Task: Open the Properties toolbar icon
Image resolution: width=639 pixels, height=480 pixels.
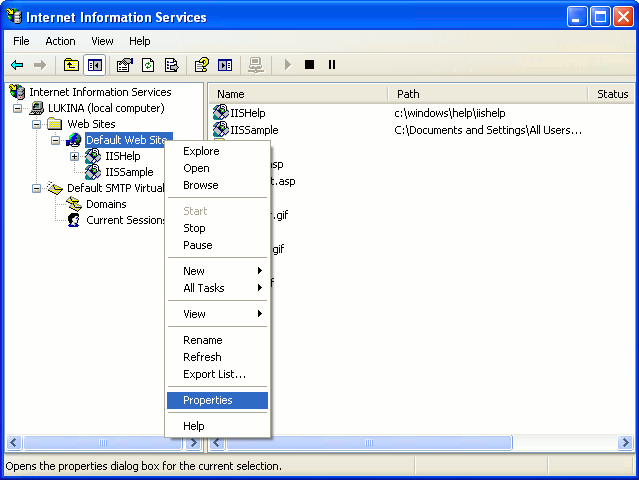Action: coord(125,65)
